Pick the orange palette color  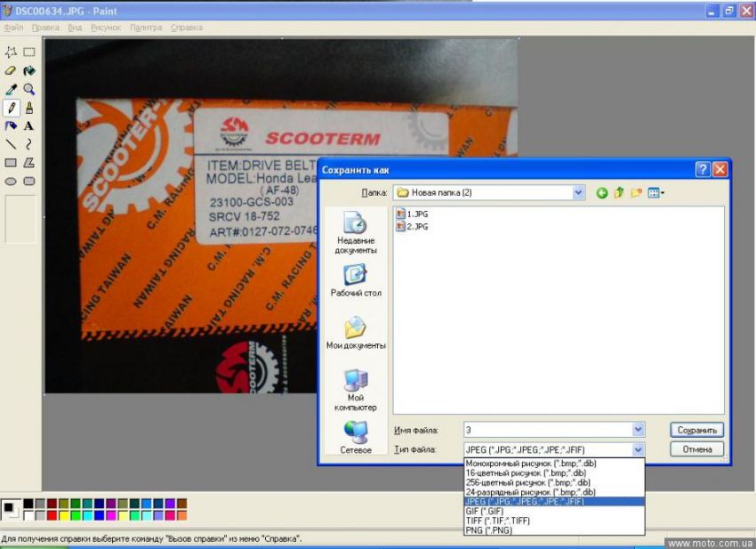coord(181,515)
